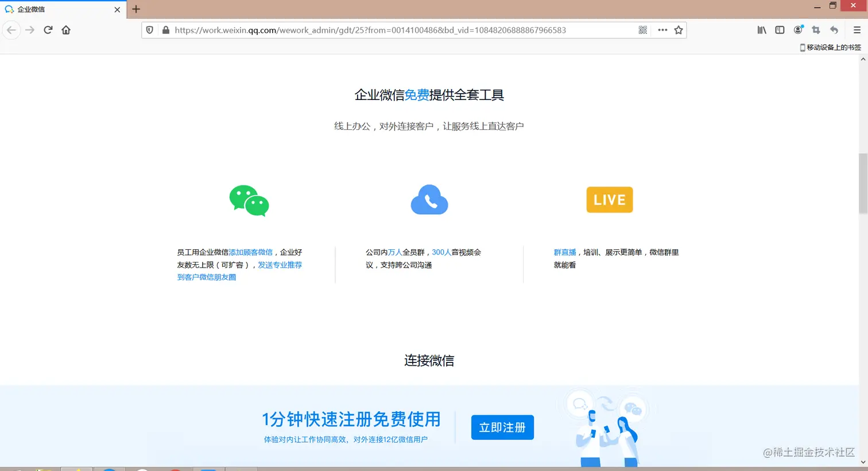Click the 免费 highlighted word in heading

(417, 95)
